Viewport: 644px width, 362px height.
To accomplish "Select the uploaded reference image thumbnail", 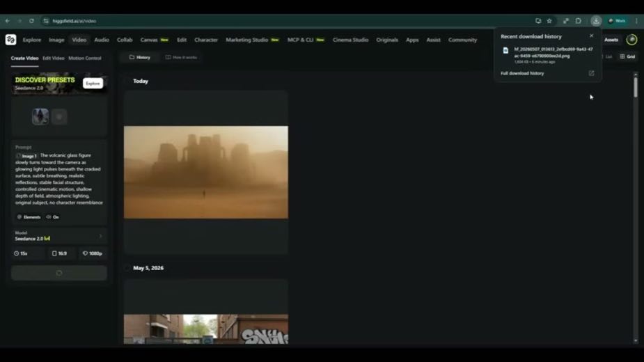I will coord(40,117).
